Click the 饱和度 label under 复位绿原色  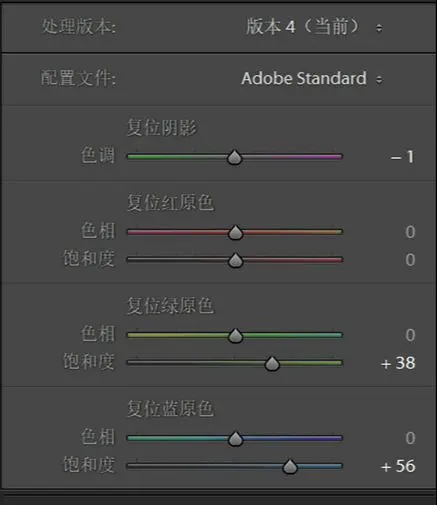pos(89,362)
